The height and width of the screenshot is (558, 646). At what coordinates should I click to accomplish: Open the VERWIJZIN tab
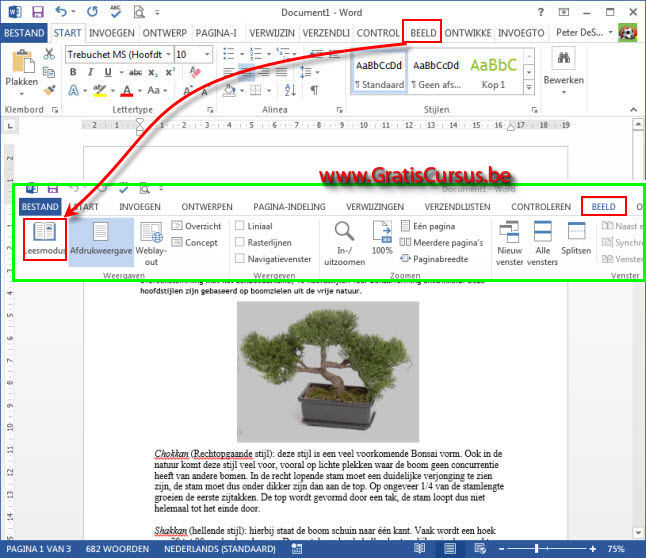click(x=272, y=33)
